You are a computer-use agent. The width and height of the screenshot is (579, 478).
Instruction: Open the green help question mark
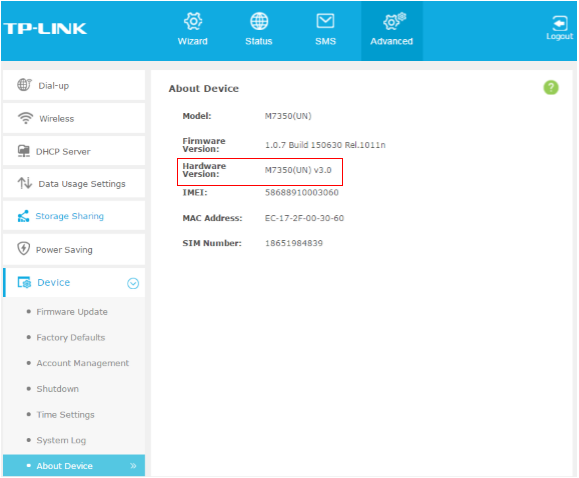[551, 88]
